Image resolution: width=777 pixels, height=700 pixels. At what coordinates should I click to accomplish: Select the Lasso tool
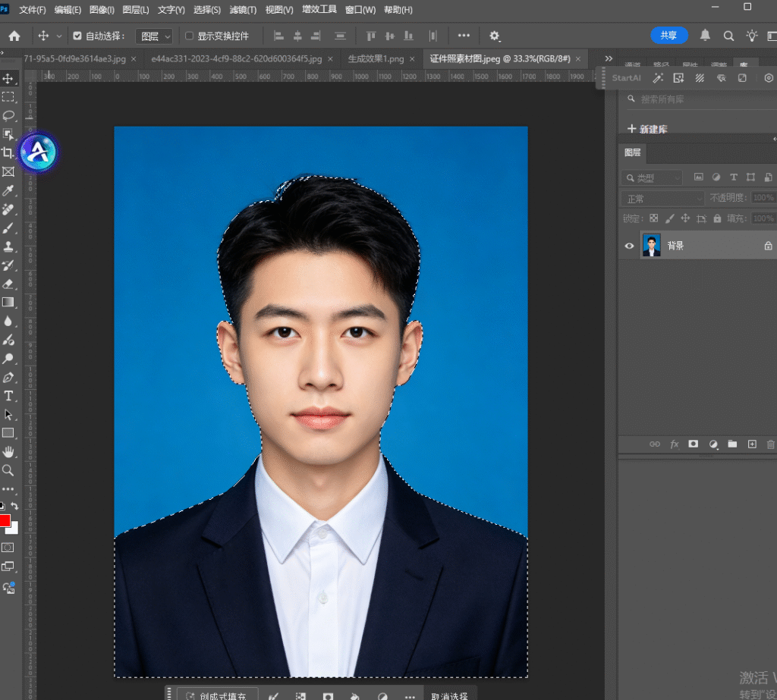coord(8,115)
